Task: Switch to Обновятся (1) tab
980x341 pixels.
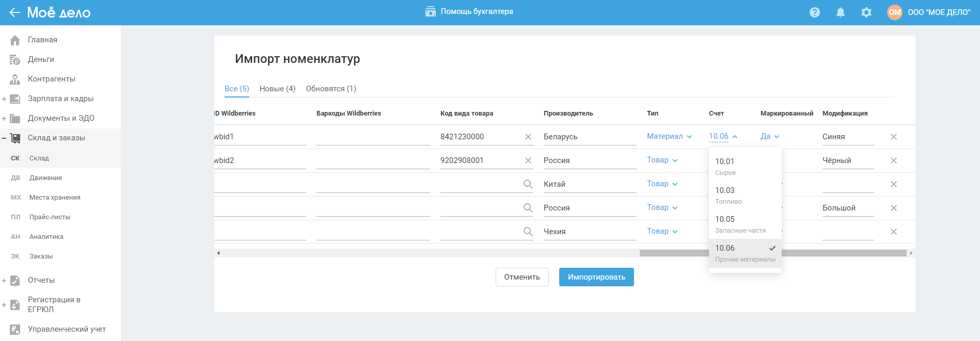Action: pyautogui.click(x=331, y=89)
